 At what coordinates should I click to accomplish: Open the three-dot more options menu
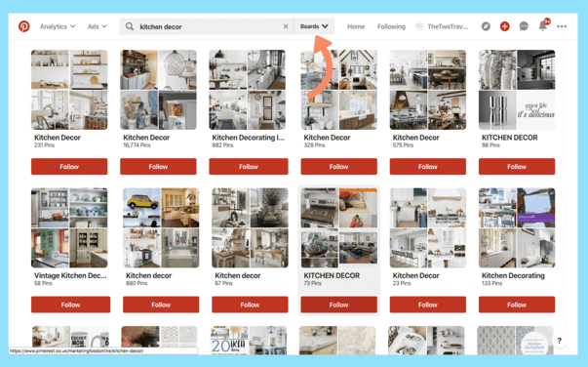[x=562, y=26]
